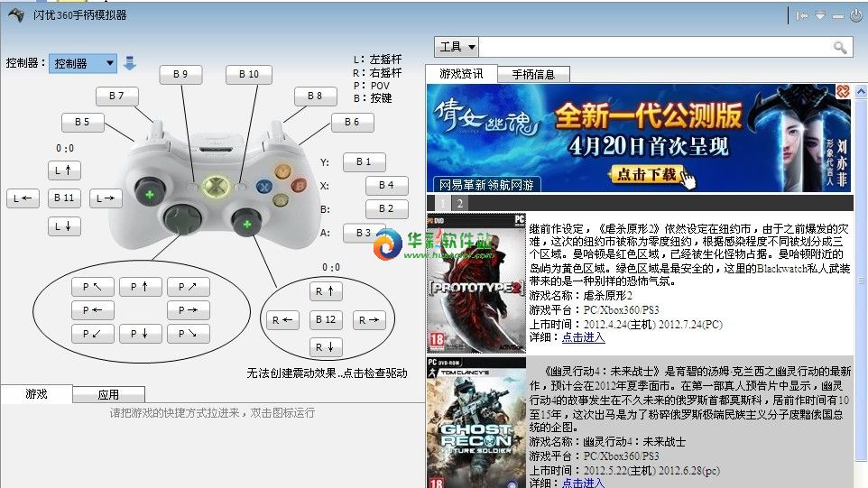Click the B 5 button mapping
The image size is (868, 488).
(x=82, y=122)
